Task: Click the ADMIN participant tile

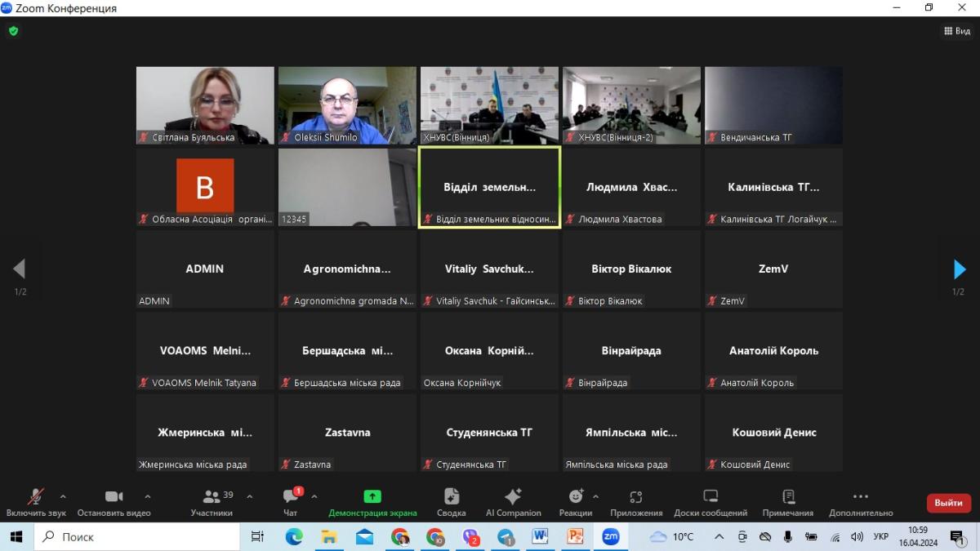Action: tap(205, 269)
